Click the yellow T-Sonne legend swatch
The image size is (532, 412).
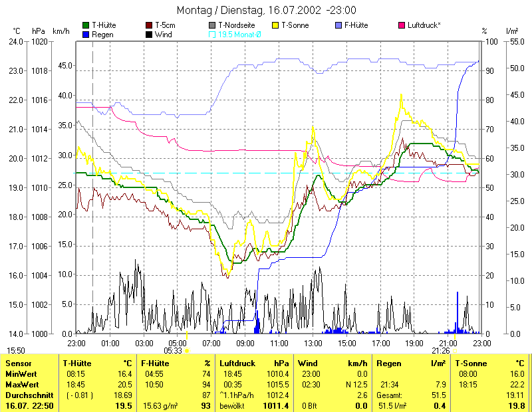coord(275,25)
